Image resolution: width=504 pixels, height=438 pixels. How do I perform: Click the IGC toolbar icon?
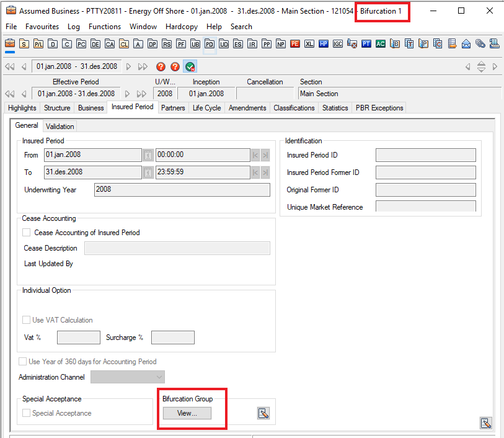(338, 43)
